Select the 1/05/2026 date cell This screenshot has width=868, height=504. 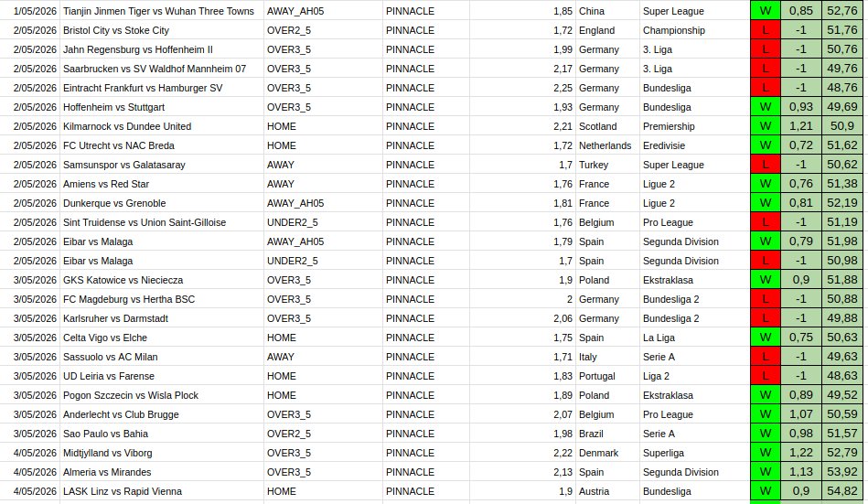click(30, 11)
